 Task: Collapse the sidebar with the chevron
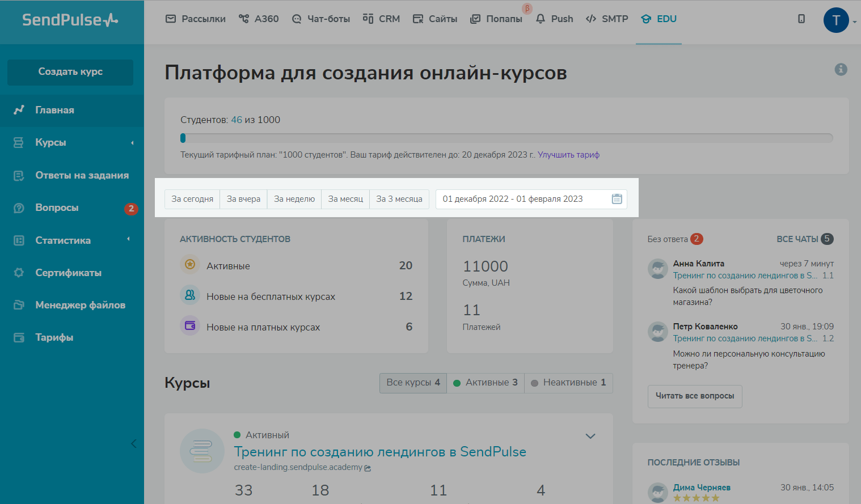[134, 443]
